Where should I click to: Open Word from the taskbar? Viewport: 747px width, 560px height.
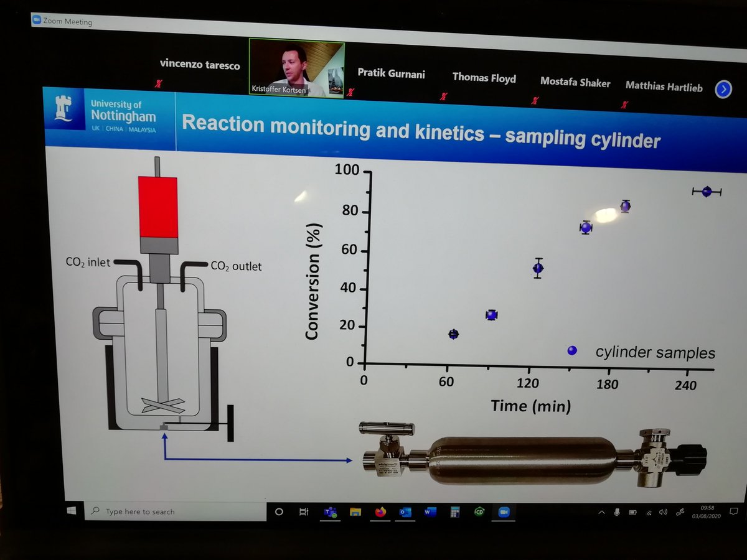[x=430, y=512]
